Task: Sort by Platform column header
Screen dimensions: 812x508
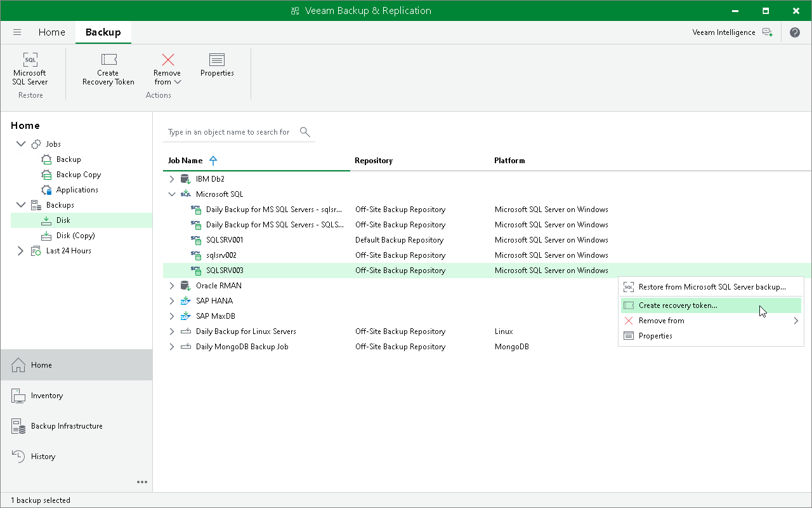Action: tap(509, 161)
